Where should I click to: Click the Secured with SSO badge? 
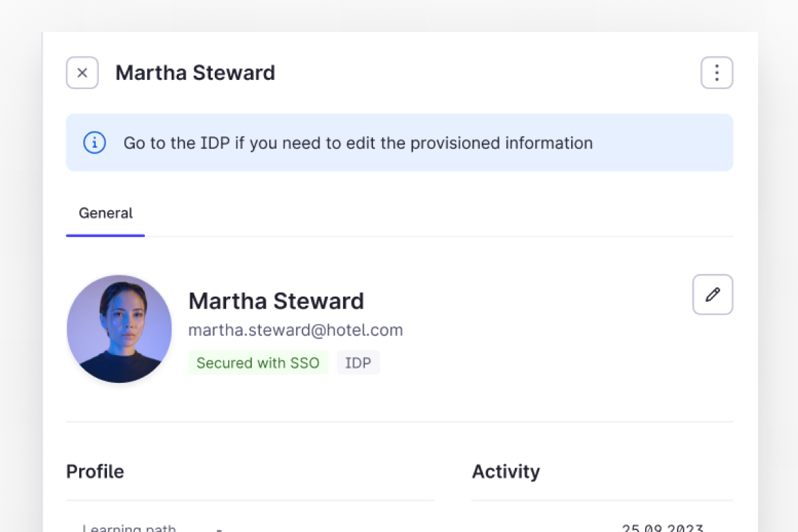[x=258, y=363]
